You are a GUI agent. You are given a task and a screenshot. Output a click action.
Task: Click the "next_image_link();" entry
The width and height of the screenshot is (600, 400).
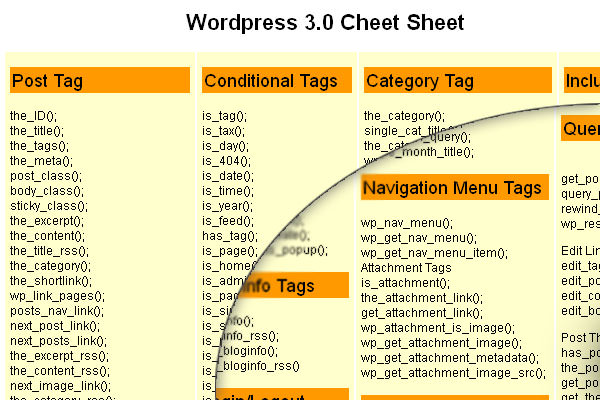[x=60, y=385]
